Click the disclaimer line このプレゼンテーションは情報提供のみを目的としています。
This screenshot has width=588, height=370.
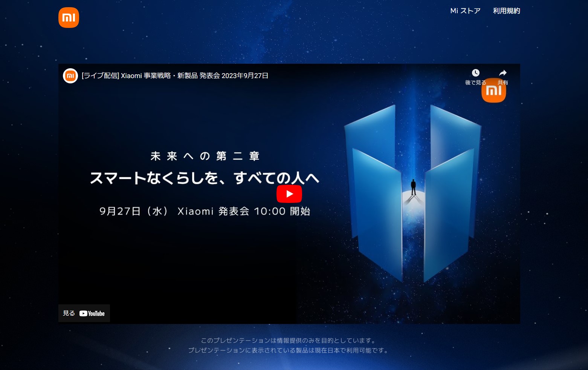tap(289, 341)
